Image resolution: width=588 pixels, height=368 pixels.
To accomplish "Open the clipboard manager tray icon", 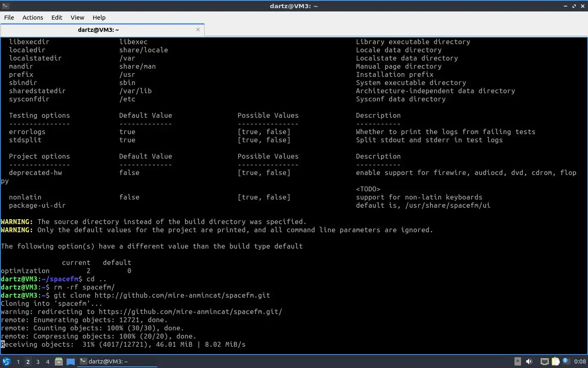I will click(x=555, y=361).
